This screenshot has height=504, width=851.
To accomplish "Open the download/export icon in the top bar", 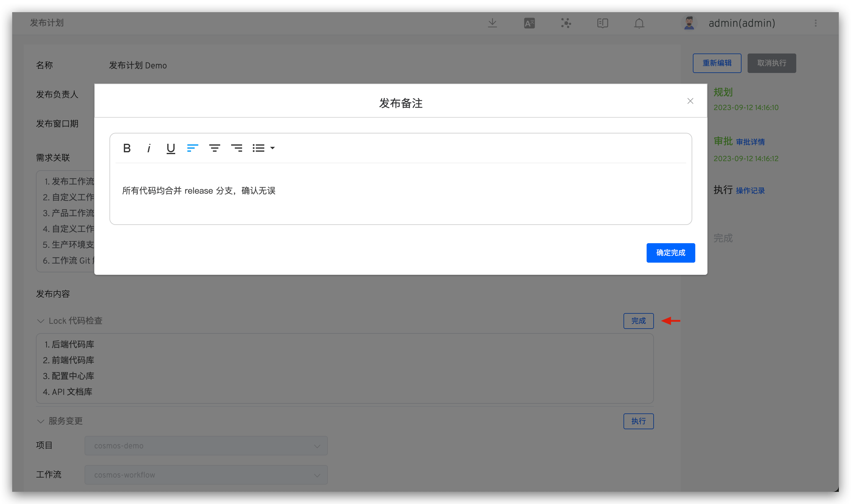I will click(x=492, y=23).
